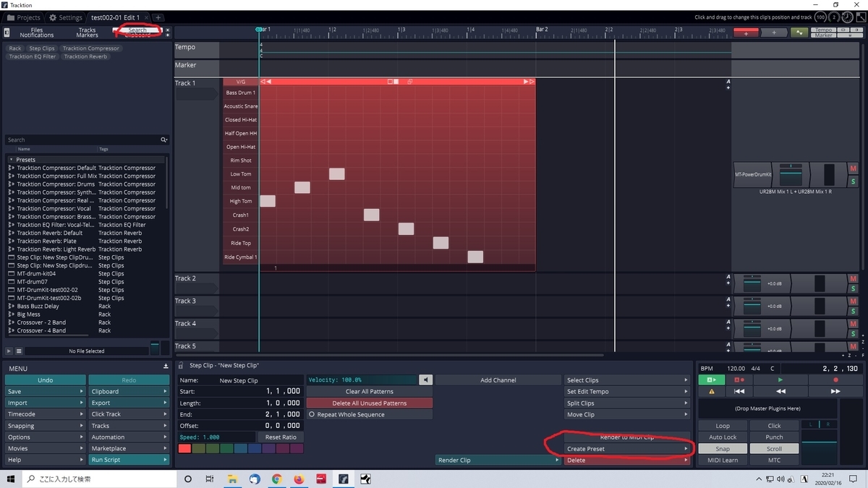
Task: Collapse the Presets tree header
Action: (x=87, y=159)
